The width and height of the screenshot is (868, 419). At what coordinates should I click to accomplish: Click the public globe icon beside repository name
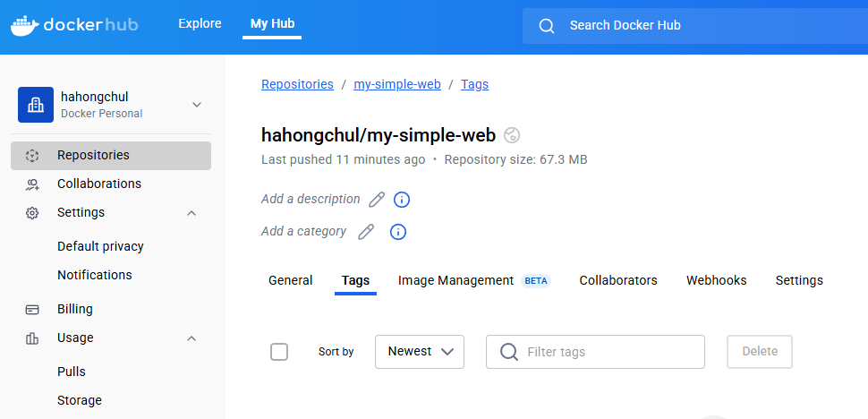[512, 135]
